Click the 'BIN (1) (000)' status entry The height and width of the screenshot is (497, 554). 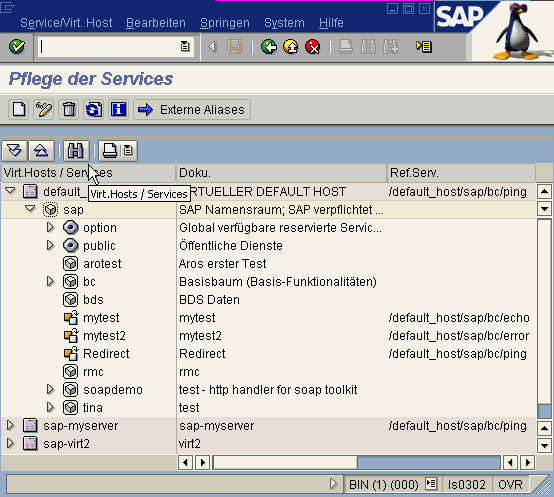pos(383,484)
